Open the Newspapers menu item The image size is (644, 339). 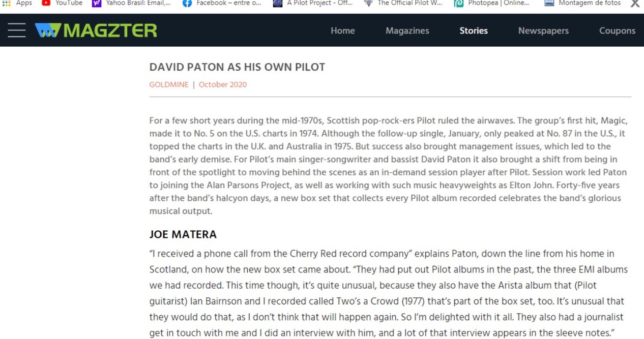pos(543,30)
